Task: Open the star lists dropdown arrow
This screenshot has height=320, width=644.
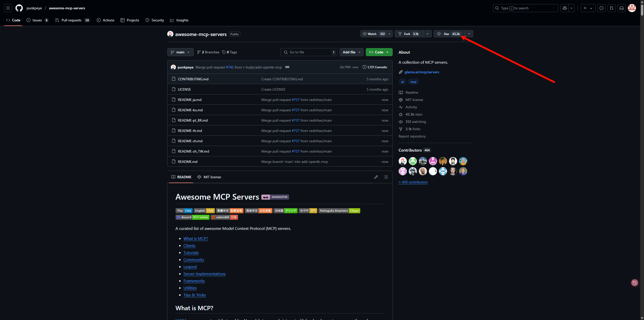Action: 469,34
